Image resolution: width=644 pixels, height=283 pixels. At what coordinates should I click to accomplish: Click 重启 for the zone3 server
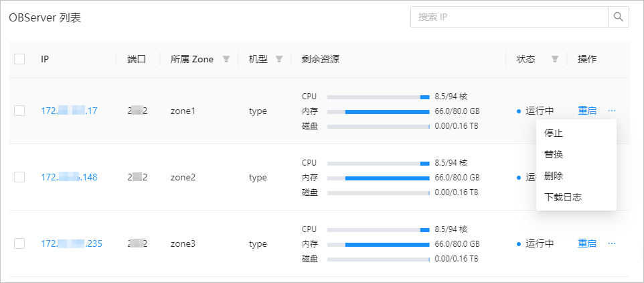pos(587,243)
